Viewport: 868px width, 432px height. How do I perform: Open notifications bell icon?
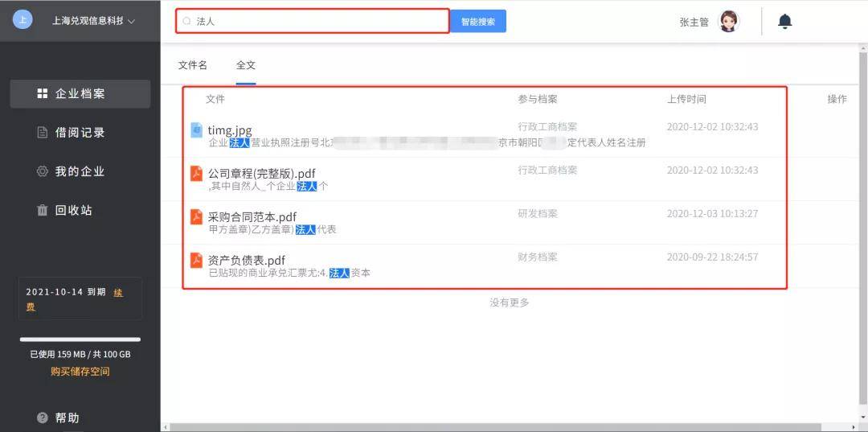(785, 22)
